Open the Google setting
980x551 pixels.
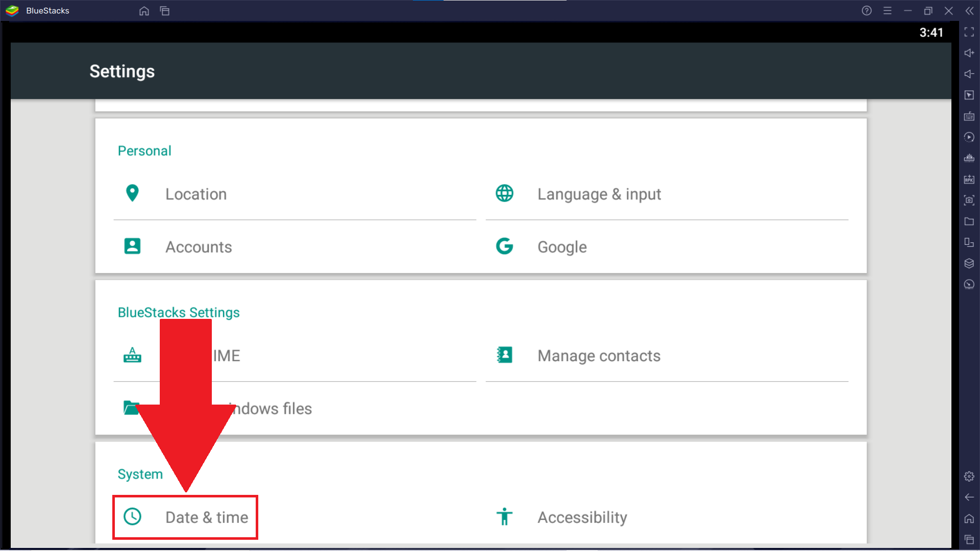pos(667,247)
